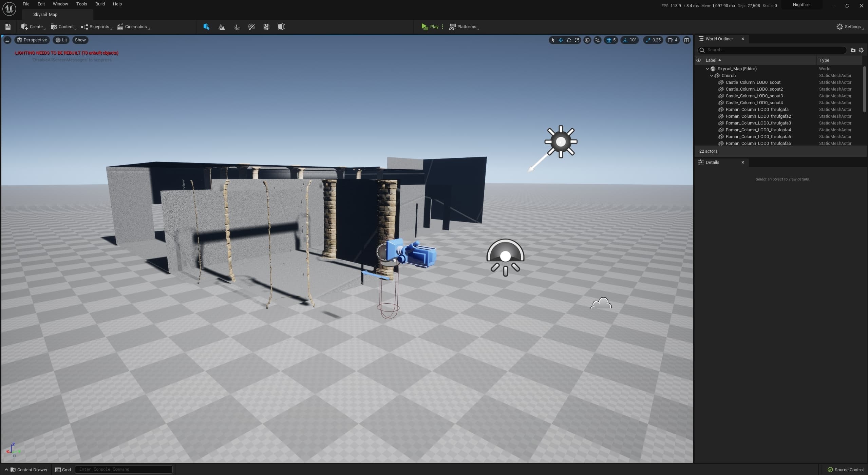
Task: Expand the Skyrail_Map Editor entry
Action: 708,69
